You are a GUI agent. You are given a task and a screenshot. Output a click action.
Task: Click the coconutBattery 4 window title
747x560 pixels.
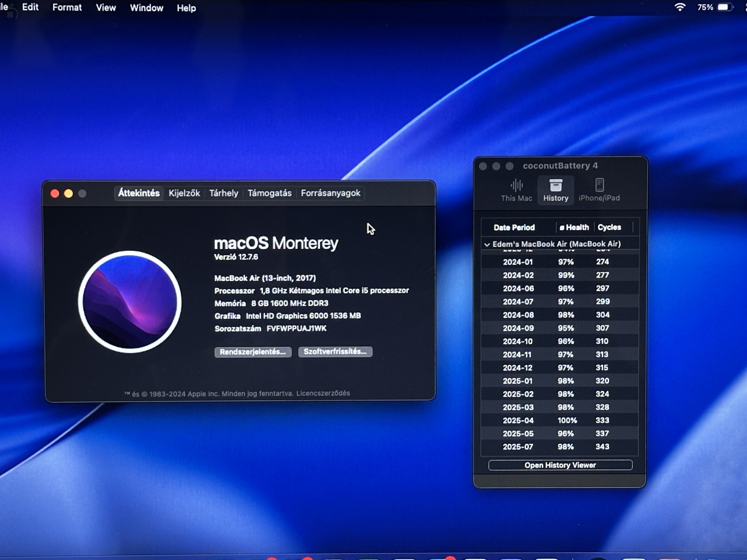click(x=560, y=166)
